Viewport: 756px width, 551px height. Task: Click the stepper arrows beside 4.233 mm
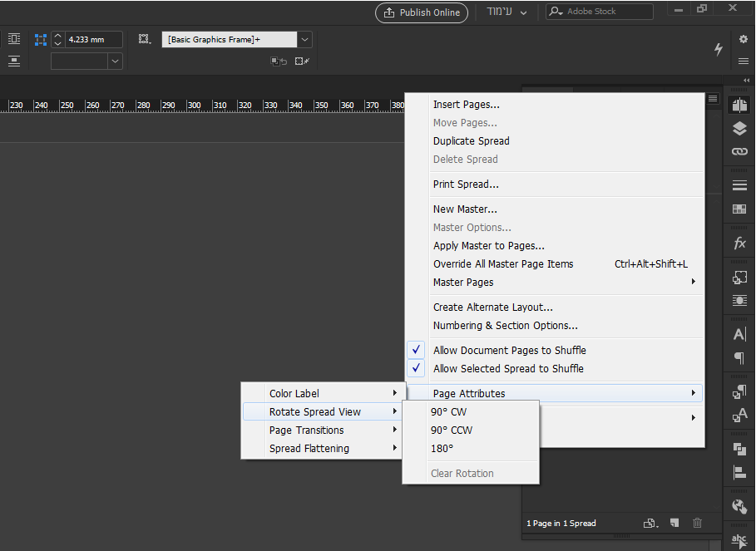point(58,40)
